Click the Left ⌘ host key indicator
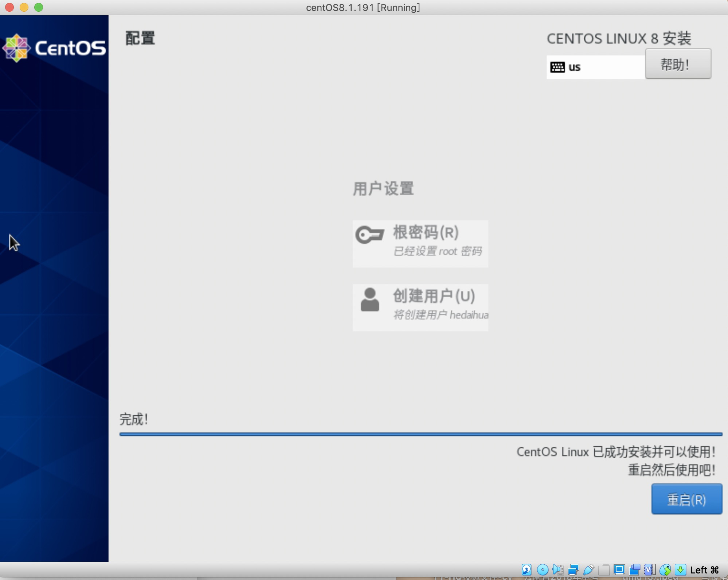Viewport: 728px width, 580px height. (x=704, y=570)
